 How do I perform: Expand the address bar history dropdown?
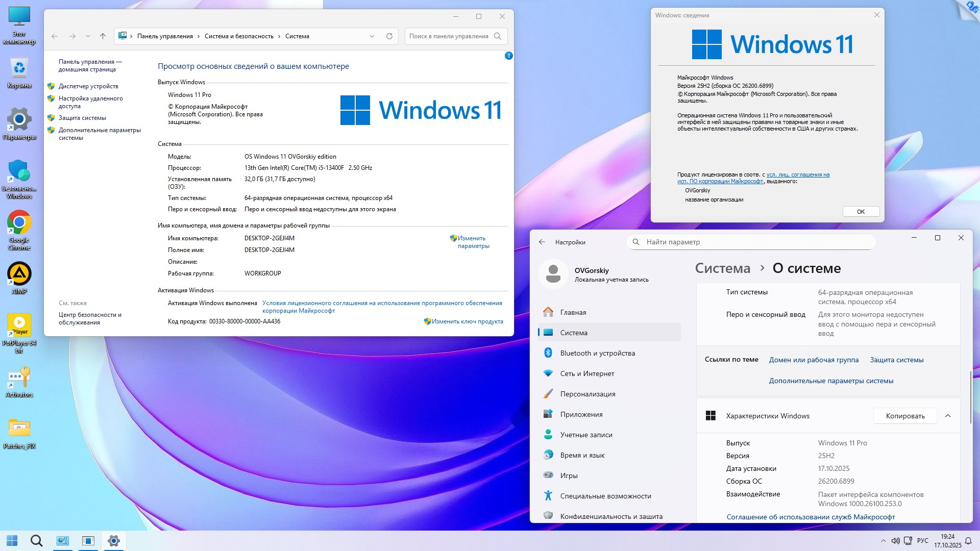(372, 36)
